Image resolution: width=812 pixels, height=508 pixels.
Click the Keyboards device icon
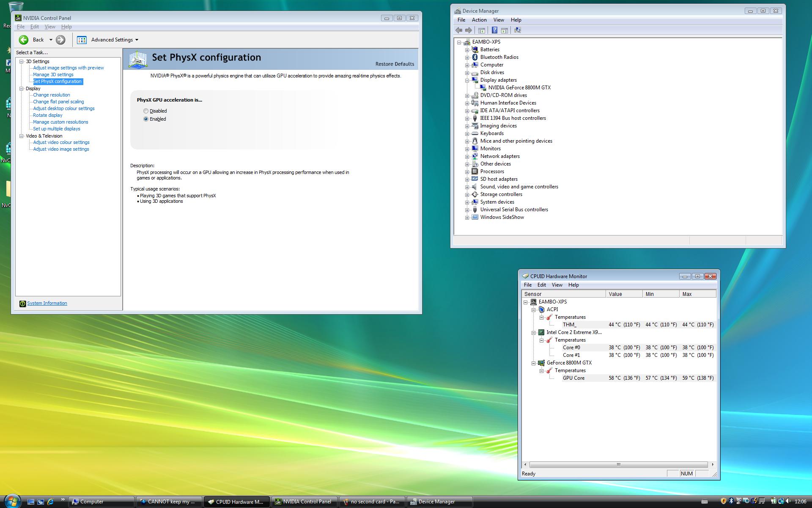475,133
